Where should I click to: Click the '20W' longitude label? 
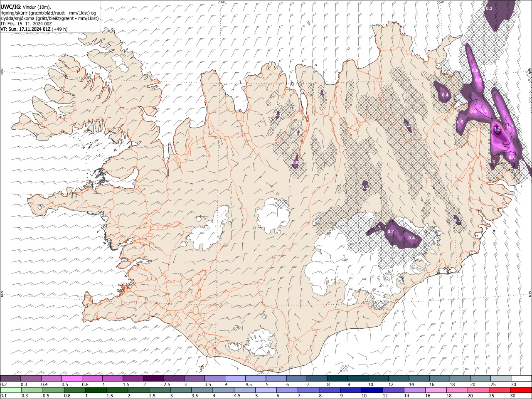tap(221, 2)
